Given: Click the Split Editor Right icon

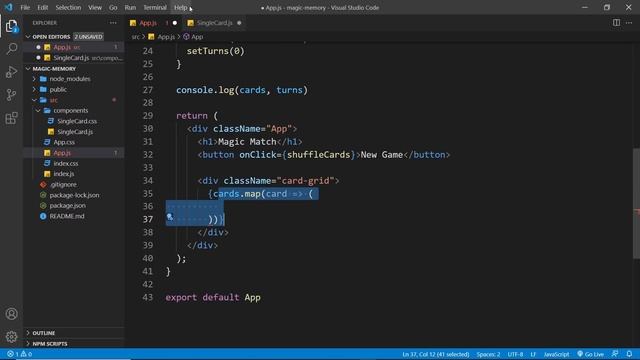Looking at the screenshot, I should click(616, 23).
